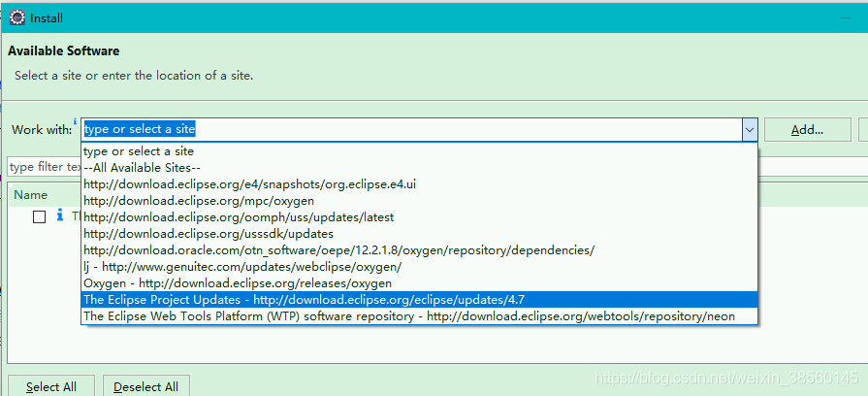Click the 'Available Software' heading
This screenshot has width=868, height=396.
[x=64, y=50]
